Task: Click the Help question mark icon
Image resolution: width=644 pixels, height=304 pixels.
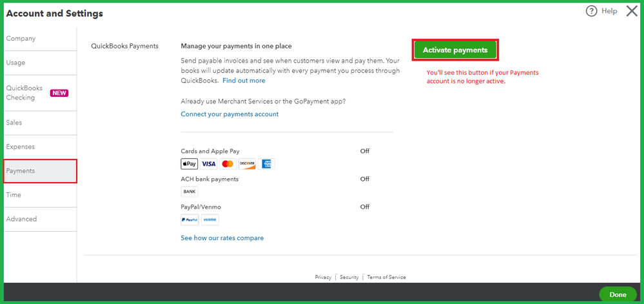Action: (x=591, y=12)
